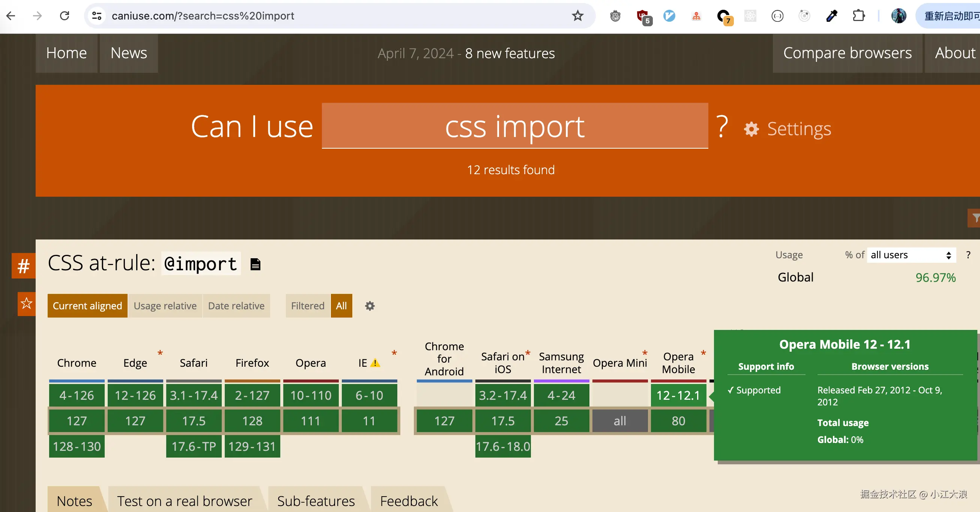
Task: Click the eyedropper color picker extension
Action: (x=831, y=16)
